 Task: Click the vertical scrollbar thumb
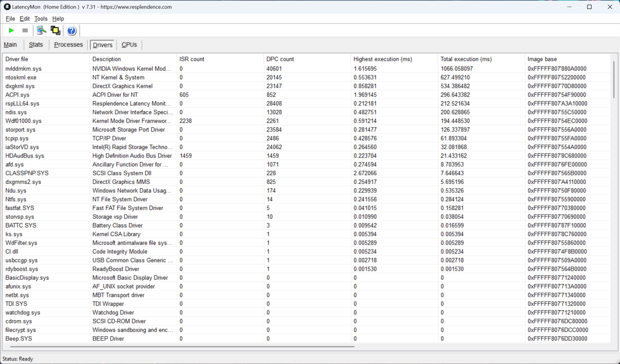pyautogui.click(x=614, y=79)
